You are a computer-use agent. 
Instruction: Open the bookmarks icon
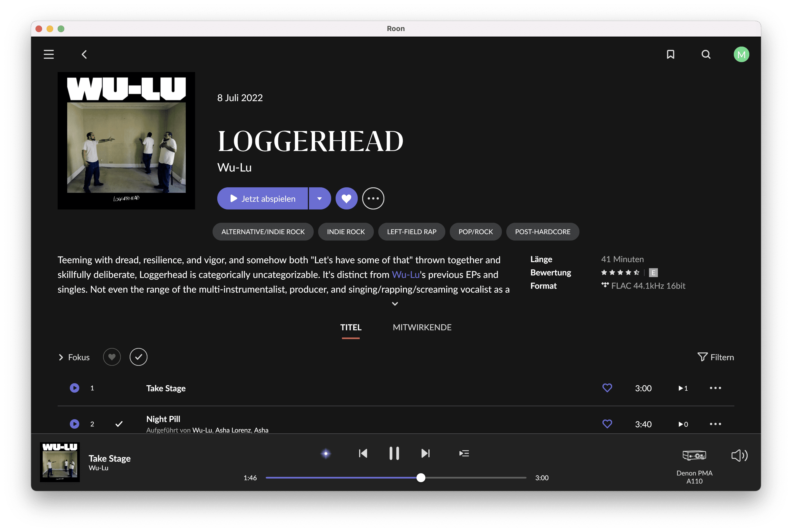coord(670,54)
